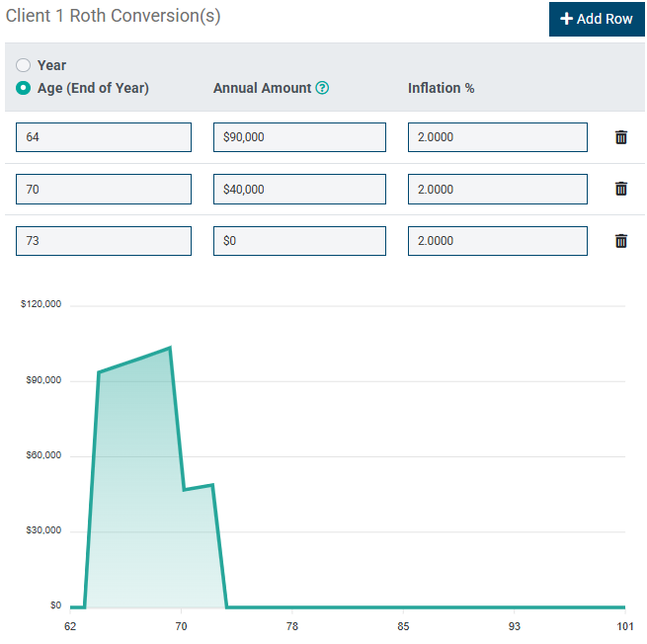This screenshot has width=647, height=644.
Task: Click the chart line's first rise near $90,000
Action: click(x=99, y=372)
